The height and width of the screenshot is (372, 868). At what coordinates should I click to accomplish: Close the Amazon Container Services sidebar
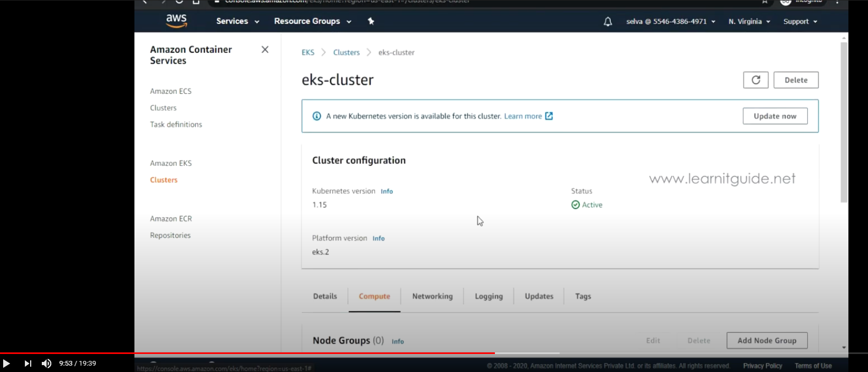(x=265, y=49)
